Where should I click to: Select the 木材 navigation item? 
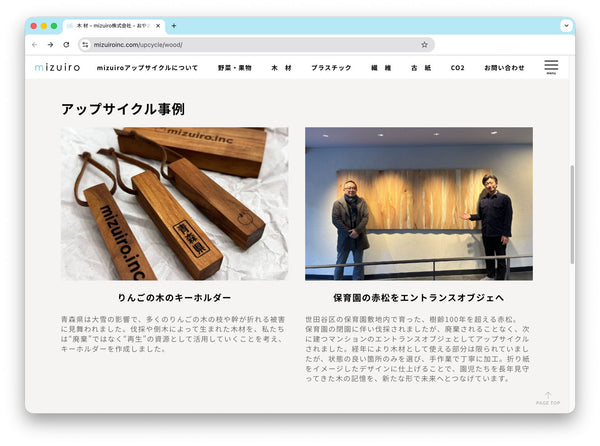(282, 68)
